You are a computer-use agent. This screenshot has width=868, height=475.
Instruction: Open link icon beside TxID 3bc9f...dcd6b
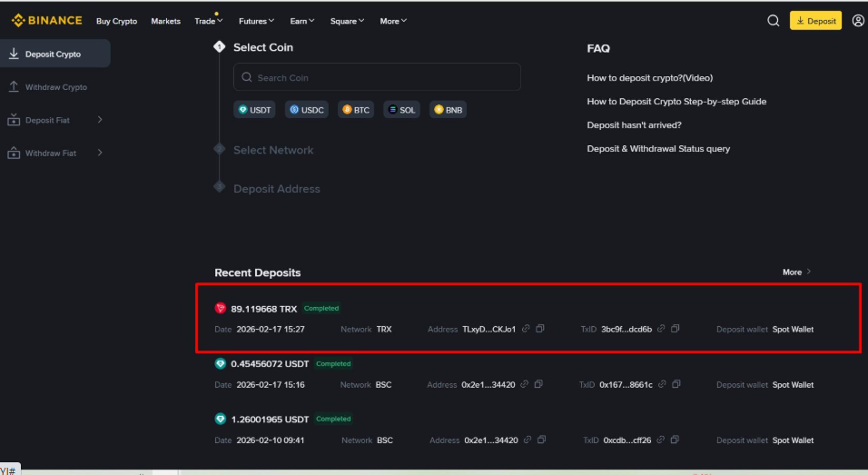[661, 329]
